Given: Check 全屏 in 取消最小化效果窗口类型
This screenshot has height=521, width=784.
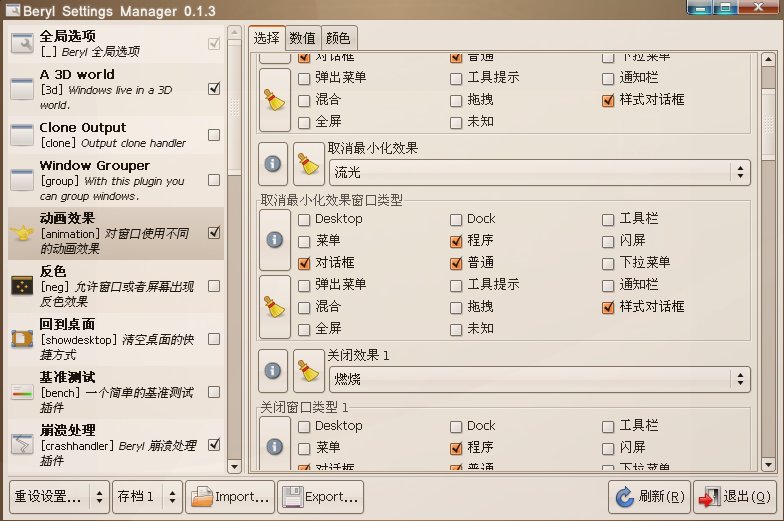Looking at the screenshot, I should (304, 330).
